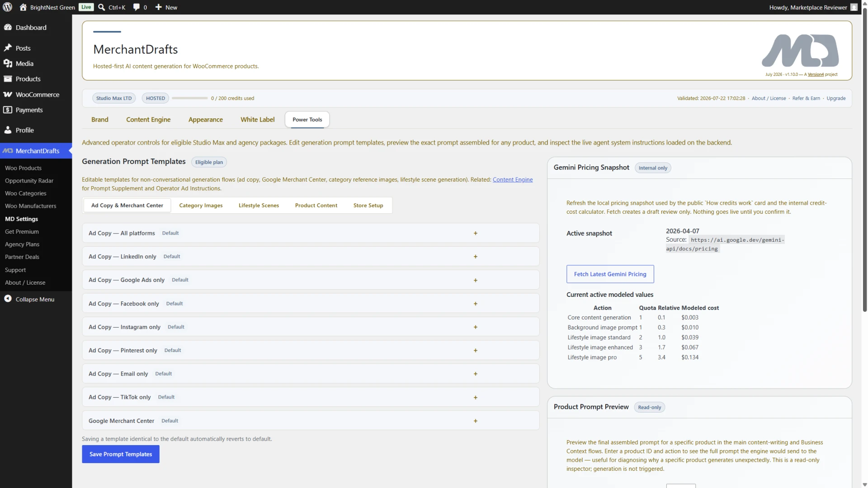Open Dashboard from sidebar icon
Image resolution: width=868 pixels, height=488 pixels.
click(x=8, y=28)
